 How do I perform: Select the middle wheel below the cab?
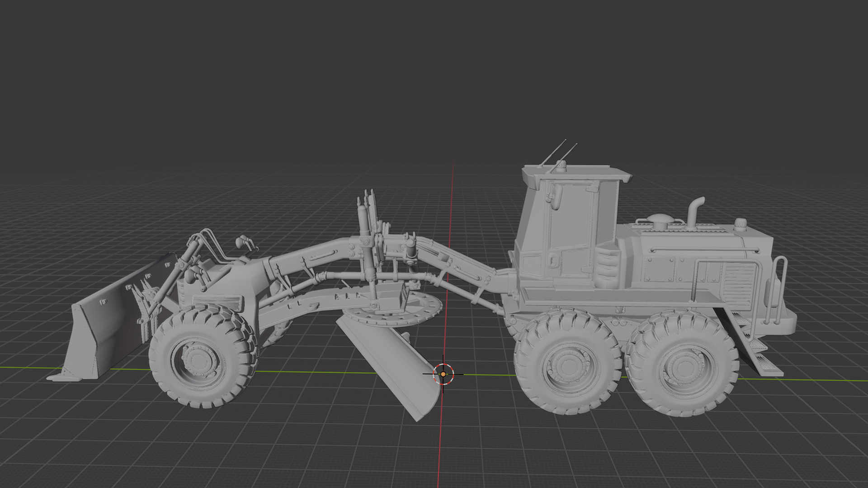point(568,361)
